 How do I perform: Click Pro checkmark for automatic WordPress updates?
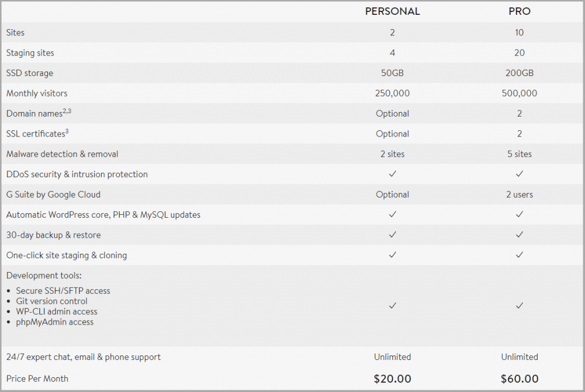pos(519,214)
